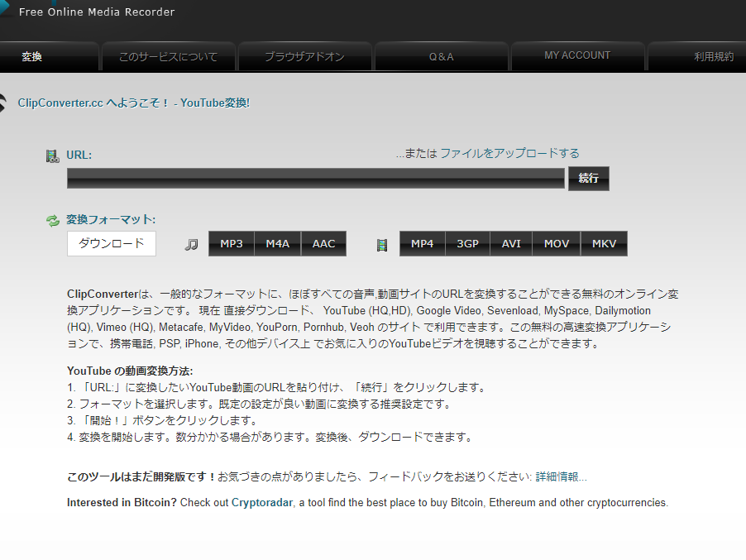The height and width of the screenshot is (560, 746).
Task: Choose AVI video format
Action: click(511, 243)
